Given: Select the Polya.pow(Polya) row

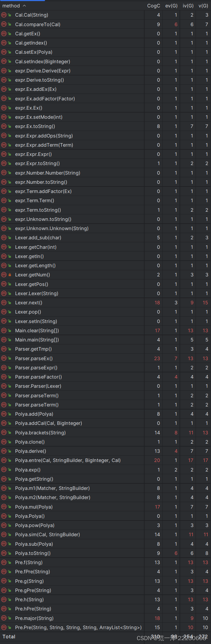Looking at the screenshot, I should tap(105, 525).
